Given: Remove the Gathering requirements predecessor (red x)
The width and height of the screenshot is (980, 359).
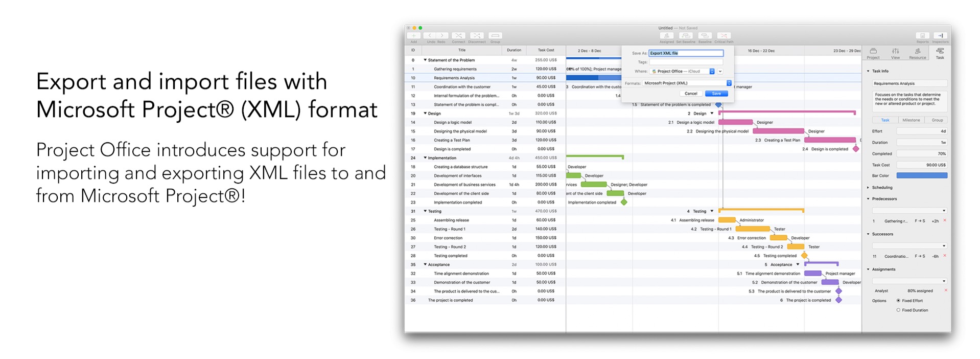Looking at the screenshot, I should (x=945, y=220).
